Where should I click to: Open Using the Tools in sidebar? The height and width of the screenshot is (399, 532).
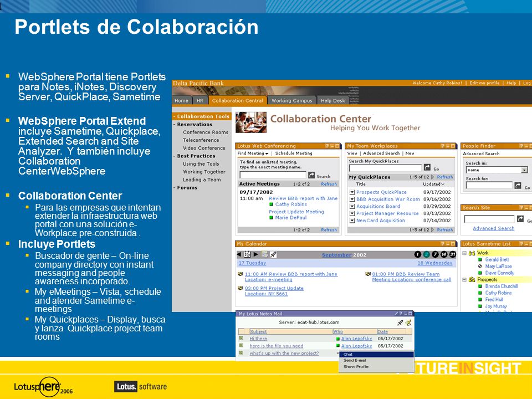coord(201,163)
